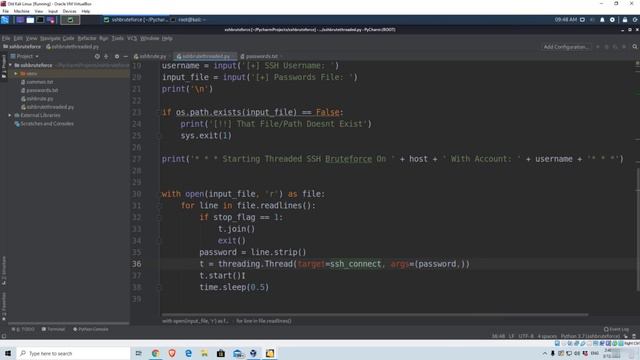Open the PyCharm File menu
This screenshot has height=360, width=640.
[6, 38]
